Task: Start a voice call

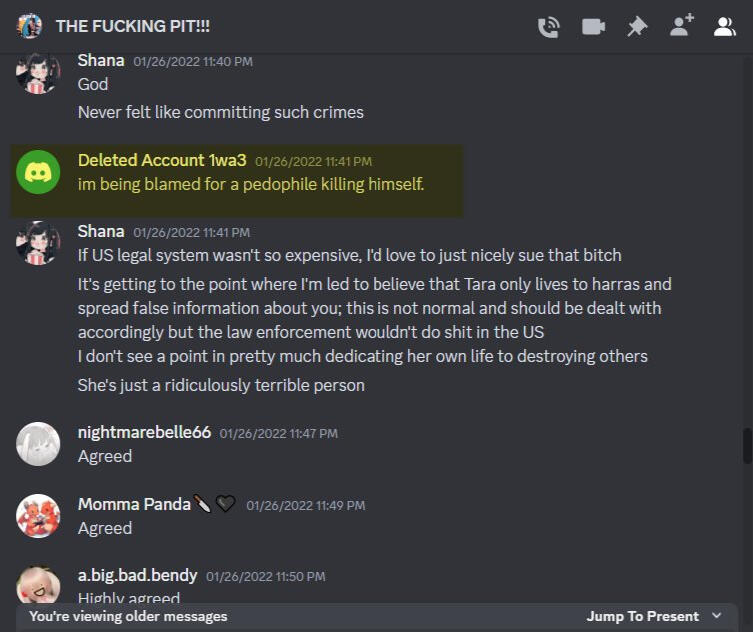Action: (x=548, y=27)
